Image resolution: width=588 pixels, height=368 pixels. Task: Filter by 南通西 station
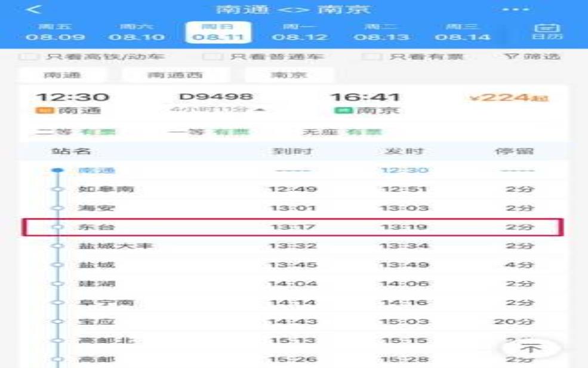point(175,75)
